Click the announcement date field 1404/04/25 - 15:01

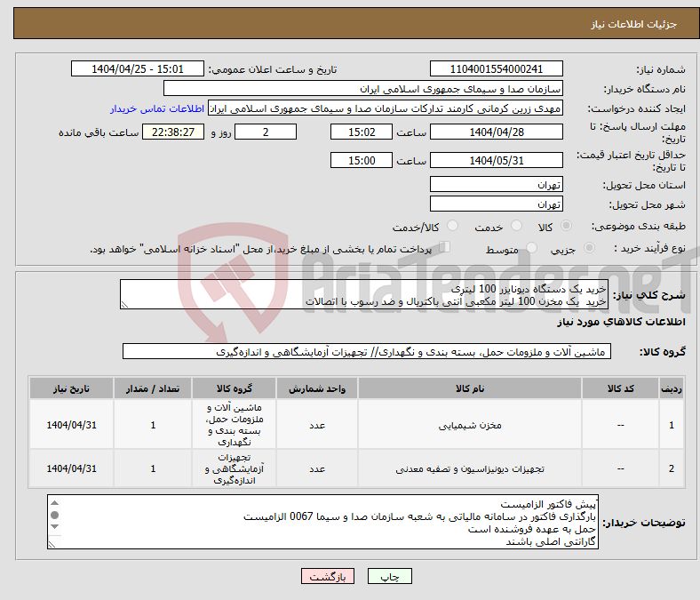pos(138,69)
